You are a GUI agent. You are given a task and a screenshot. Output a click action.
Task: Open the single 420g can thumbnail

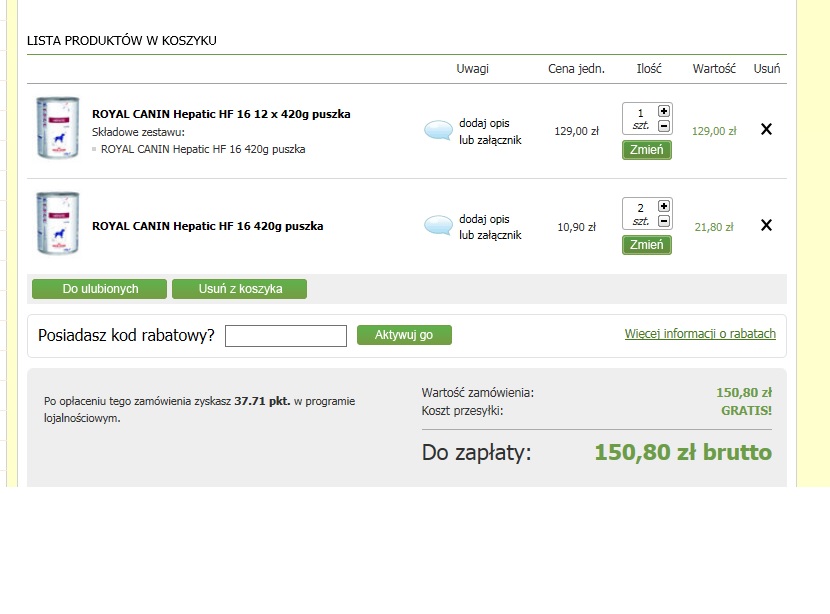point(57,223)
